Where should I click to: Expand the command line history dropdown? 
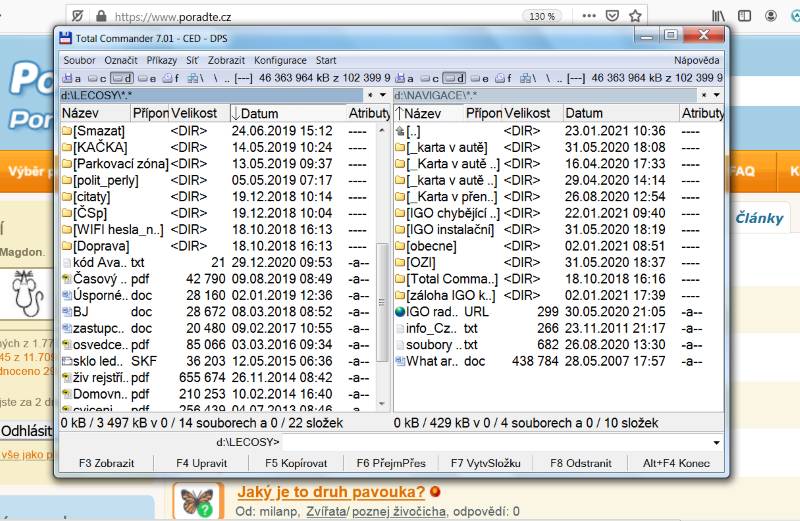[716, 442]
